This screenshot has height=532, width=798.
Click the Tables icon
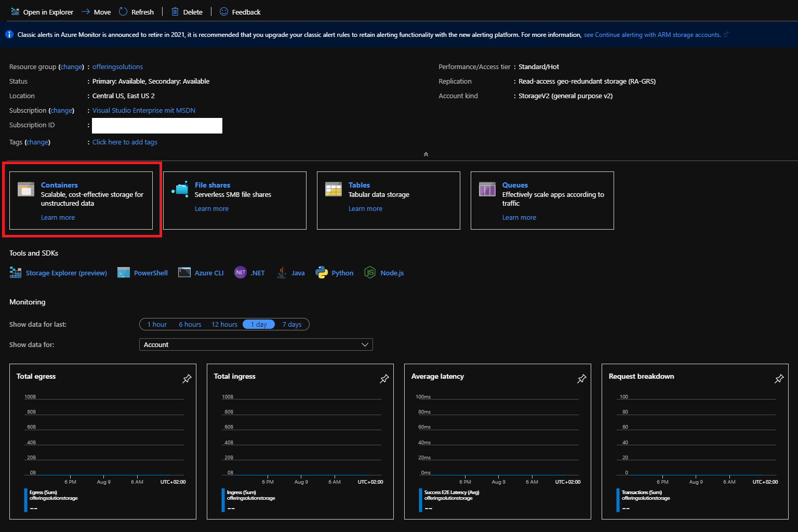click(x=334, y=189)
